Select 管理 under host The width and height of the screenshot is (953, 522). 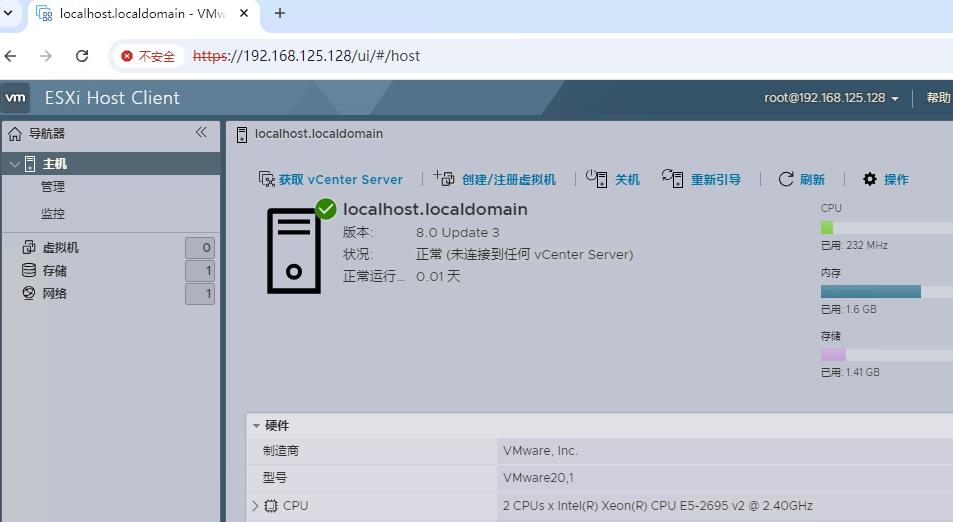53,187
